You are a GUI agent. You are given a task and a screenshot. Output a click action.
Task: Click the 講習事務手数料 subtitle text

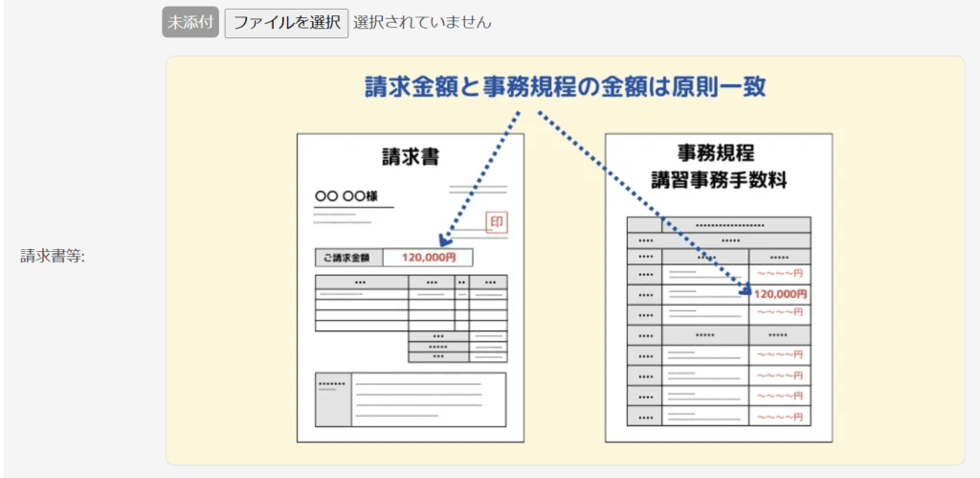(x=718, y=180)
